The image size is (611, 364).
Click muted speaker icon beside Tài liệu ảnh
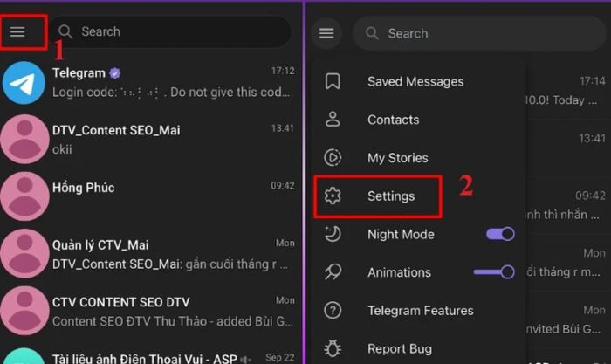click(246, 360)
